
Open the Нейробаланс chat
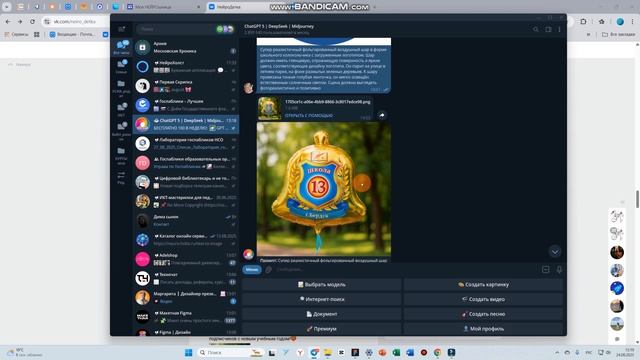[x=186, y=67]
